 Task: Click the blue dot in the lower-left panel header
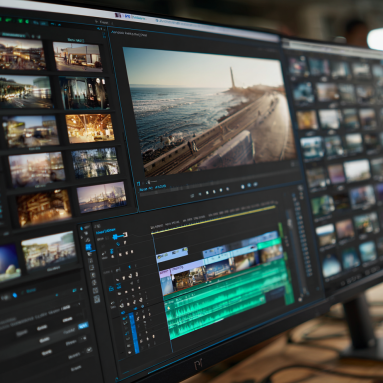[15, 295]
